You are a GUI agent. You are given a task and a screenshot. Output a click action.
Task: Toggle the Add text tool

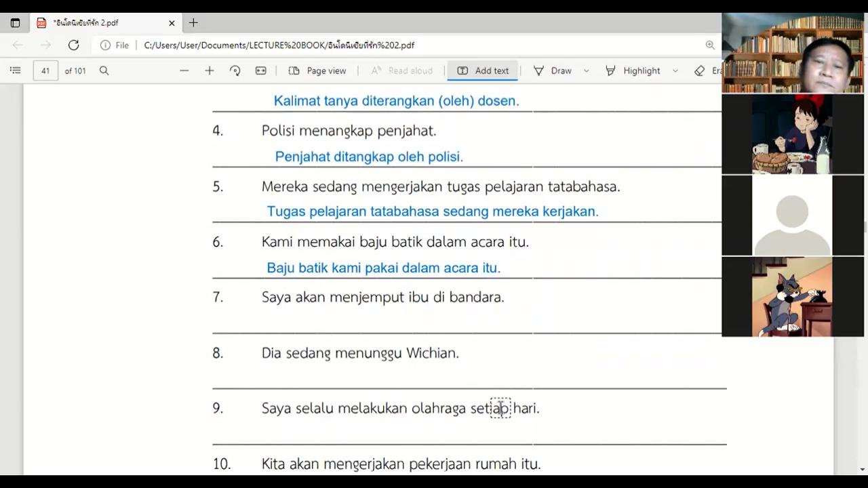click(483, 70)
